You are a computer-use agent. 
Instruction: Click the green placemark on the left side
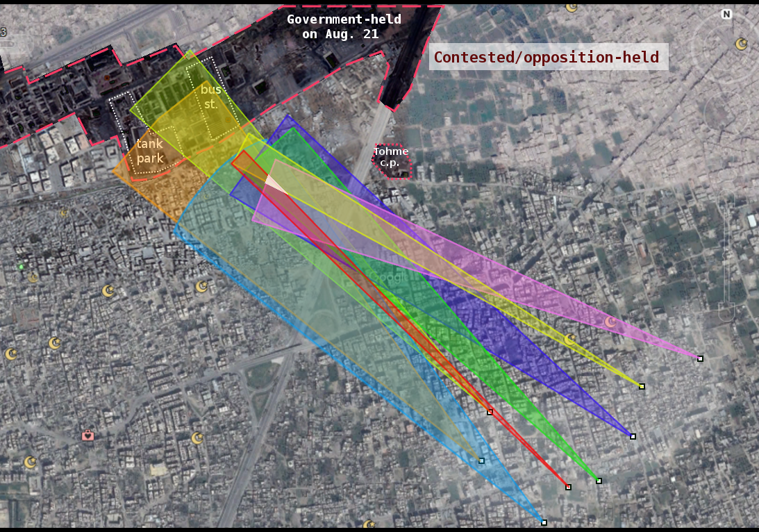point(20,267)
